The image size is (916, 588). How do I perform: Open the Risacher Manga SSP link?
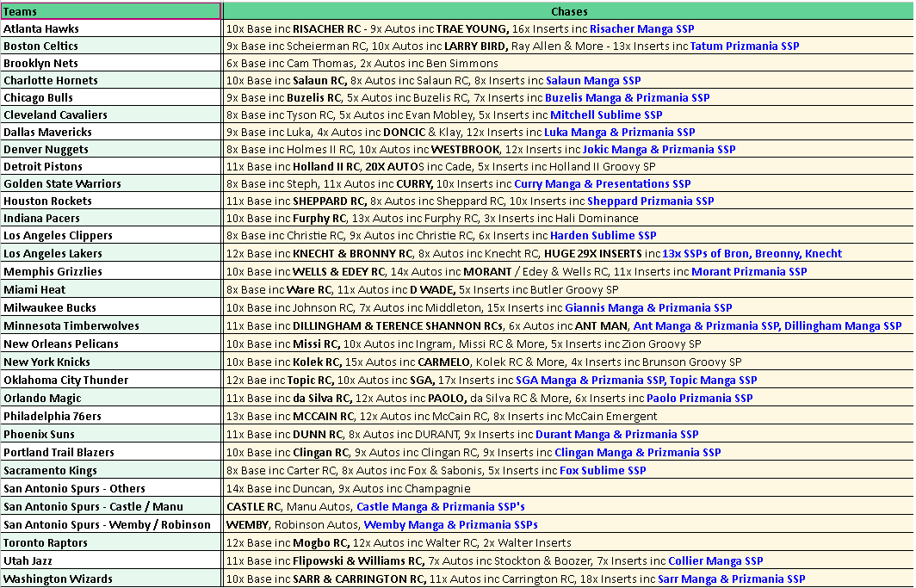point(643,28)
